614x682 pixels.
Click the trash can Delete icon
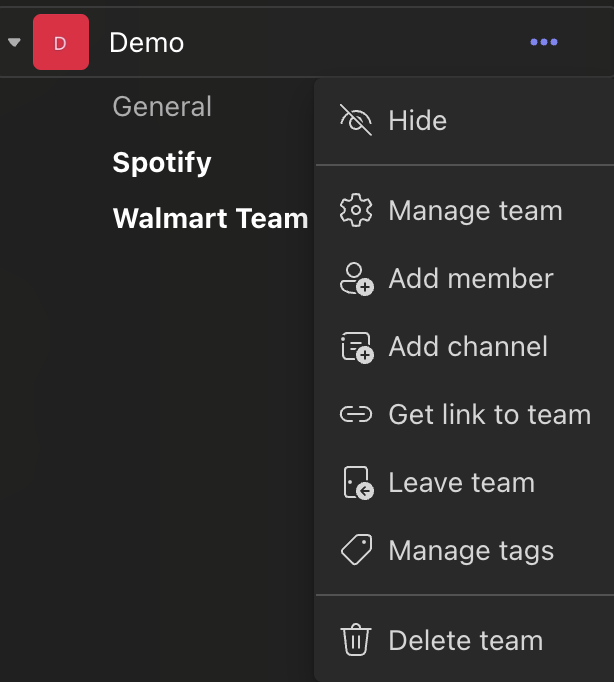click(x=356, y=640)
